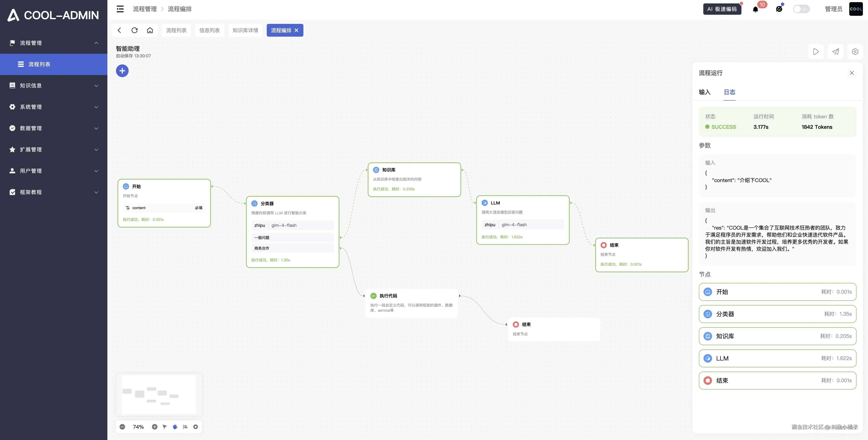Collapse the 流程管理 sidebar menu
This screenshot has width=868, height=440.
pyautogui.click(x=54, y=43)
